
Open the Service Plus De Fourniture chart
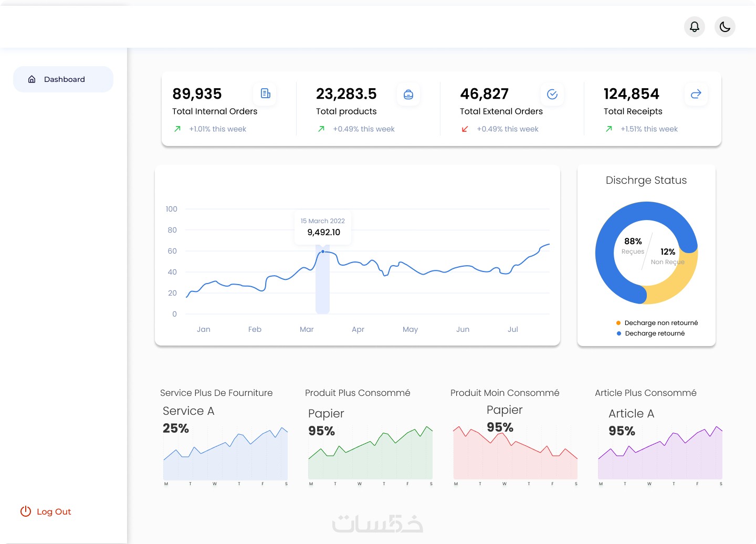pyautogui.click(x=225, y=454)
